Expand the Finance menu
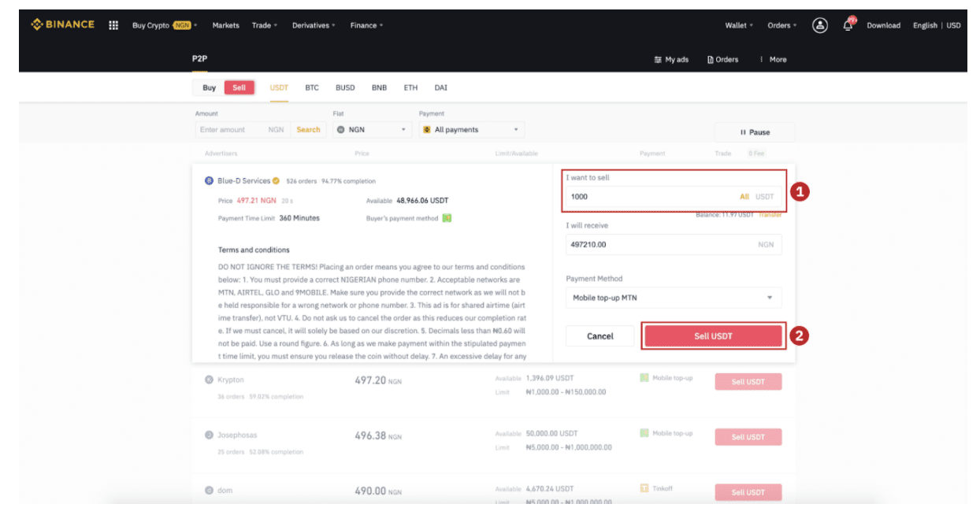980x515 pixels. pyautogui.click(x=366, y=25)
